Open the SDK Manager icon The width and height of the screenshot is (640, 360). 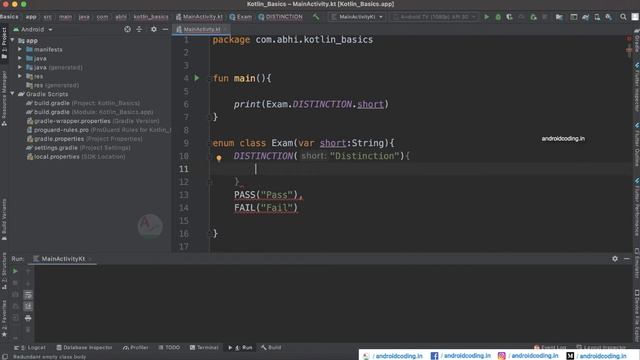608,17
